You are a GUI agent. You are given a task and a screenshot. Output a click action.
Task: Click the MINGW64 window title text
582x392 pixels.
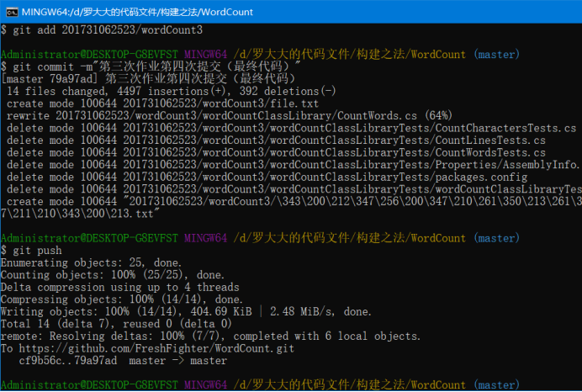coord(137,12)
